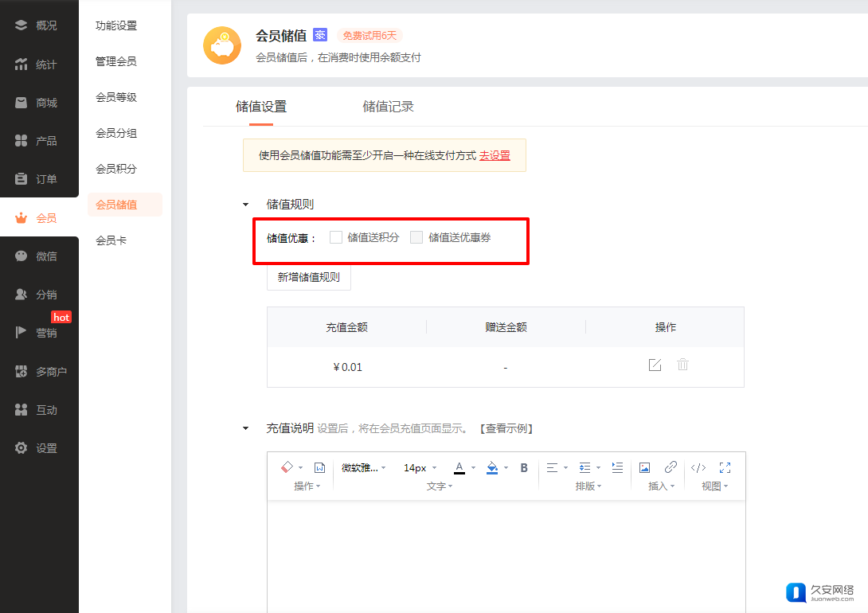Image resolution: width=868 pixels, height=613 pixels.
Task: Toggle fullscreen editor icon
Action: (x=725, y=467)
